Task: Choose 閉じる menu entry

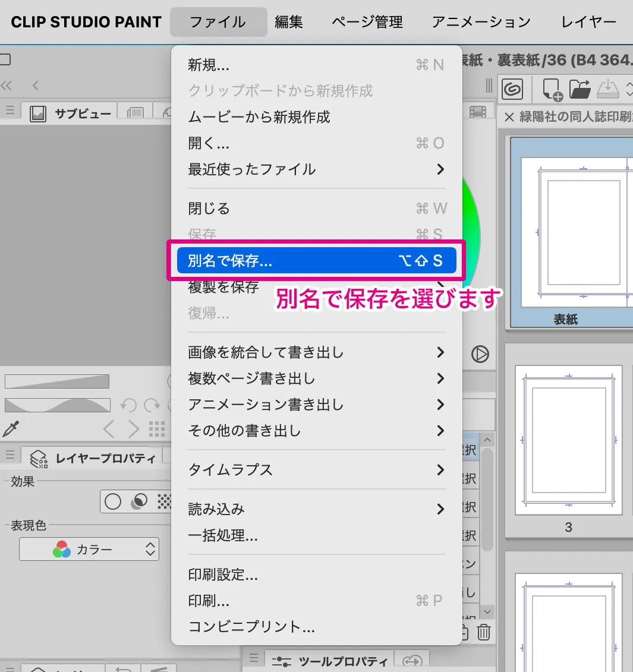Action: [x=316, y=209]
